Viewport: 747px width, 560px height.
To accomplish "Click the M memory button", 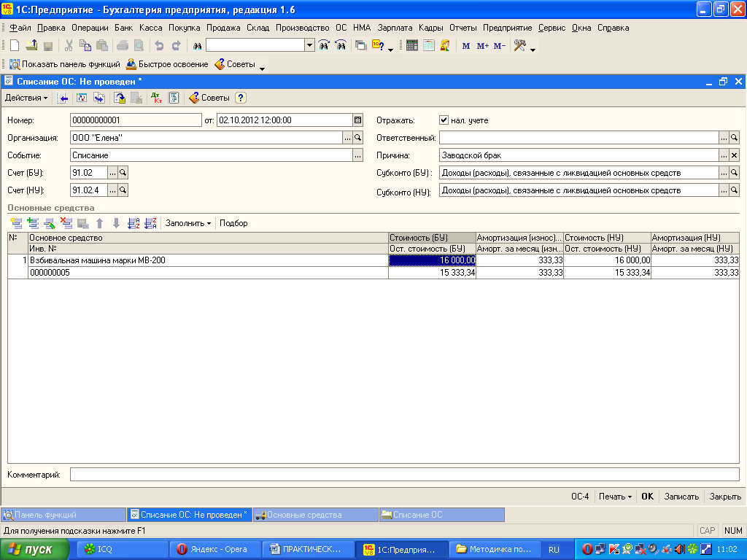I will click(466, 46).
